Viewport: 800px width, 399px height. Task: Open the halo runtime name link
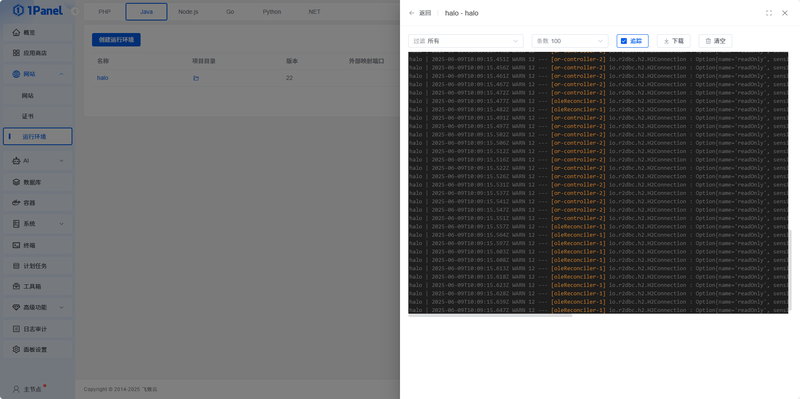point(103,78)
